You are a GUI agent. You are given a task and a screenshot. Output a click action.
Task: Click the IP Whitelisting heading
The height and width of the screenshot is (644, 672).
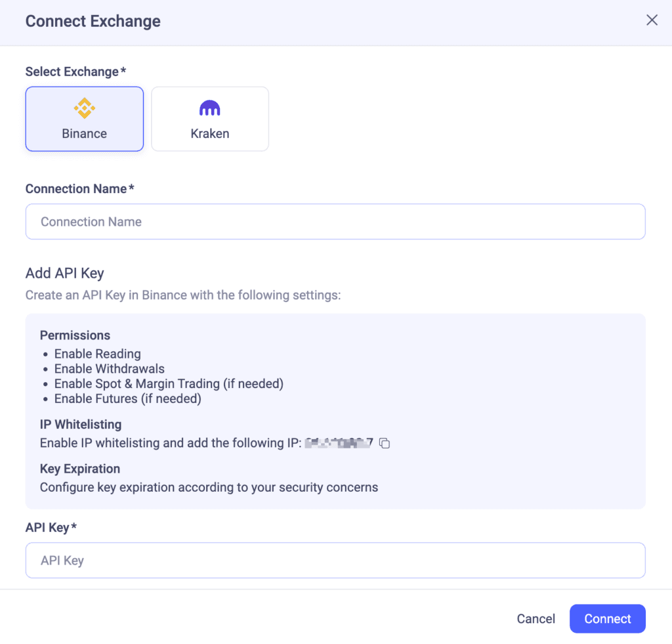80,425
